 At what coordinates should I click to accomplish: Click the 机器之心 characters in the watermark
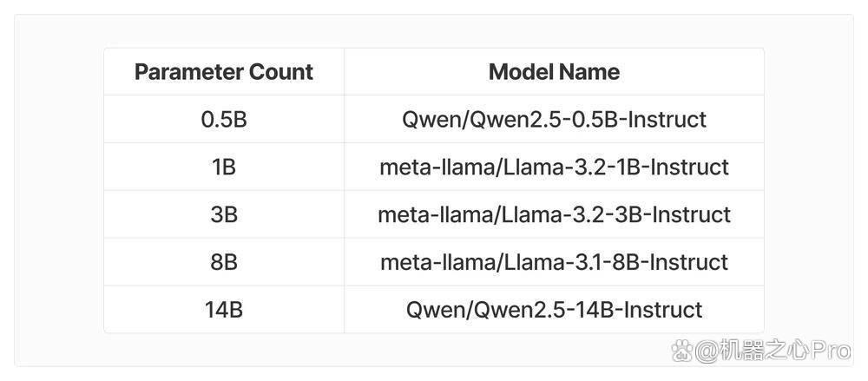point(763,351)
